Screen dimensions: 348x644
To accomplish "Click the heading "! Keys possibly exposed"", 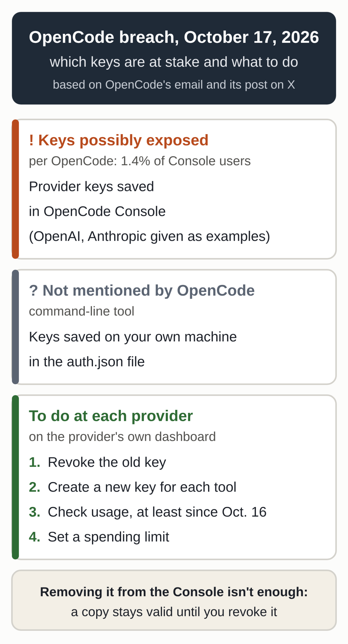I will [119, 140].
